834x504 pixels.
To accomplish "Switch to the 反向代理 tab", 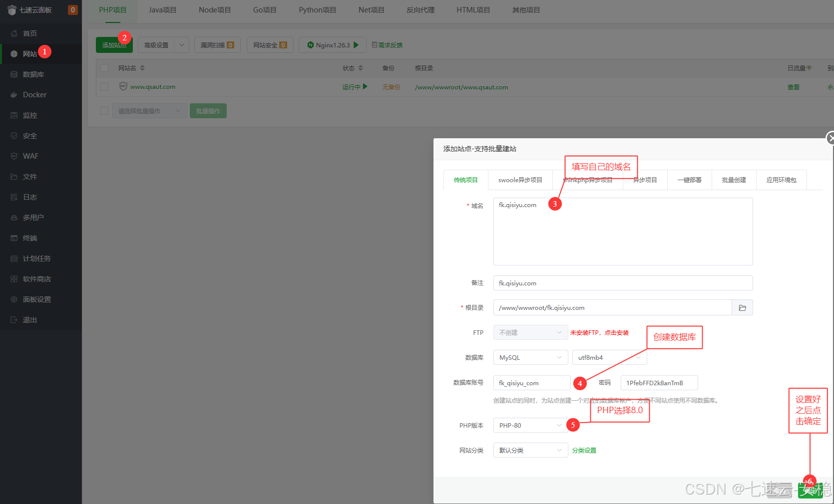I will pos(420,10).
